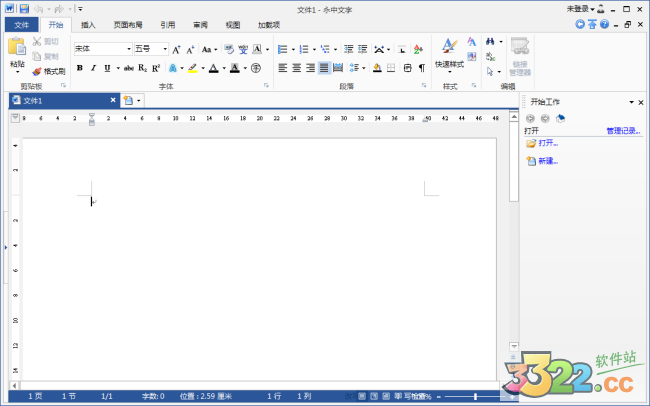Viewport: 650px width, 406px height.
Task: Switch to the 引用 References tab
Action: (168, 25)
